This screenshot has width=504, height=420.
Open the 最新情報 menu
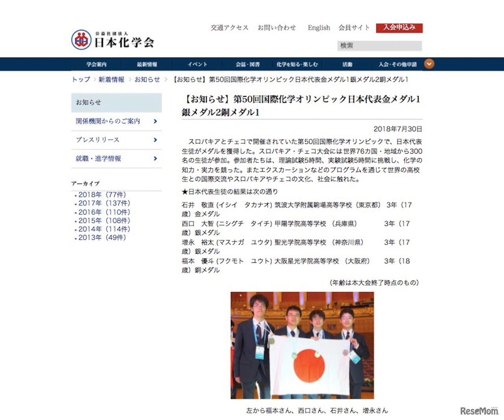147,64
